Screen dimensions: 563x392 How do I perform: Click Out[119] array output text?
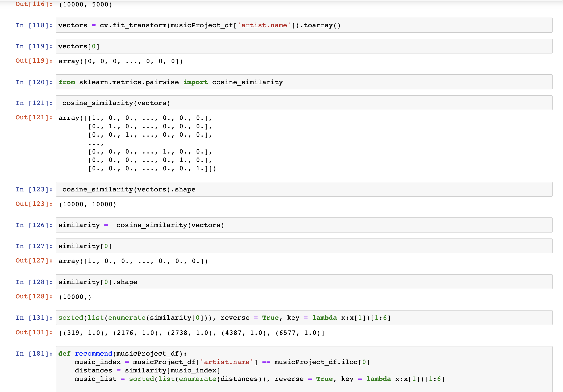(121, 61)
